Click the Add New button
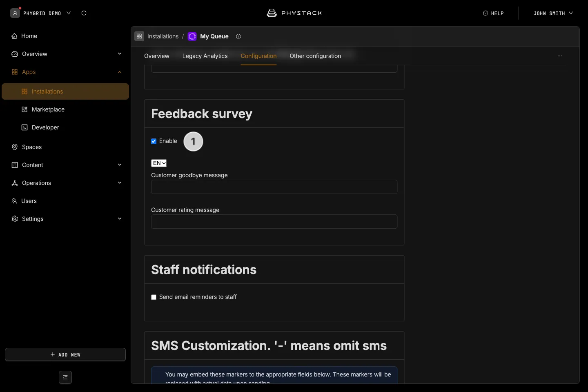Viewport: 588px width, 392px height. [x=65, y=354]
